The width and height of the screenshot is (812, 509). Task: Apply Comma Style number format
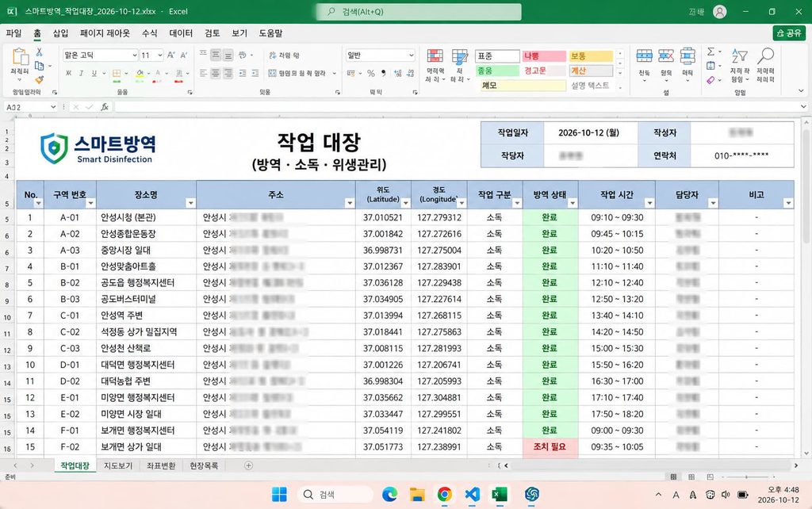(383, 74)
